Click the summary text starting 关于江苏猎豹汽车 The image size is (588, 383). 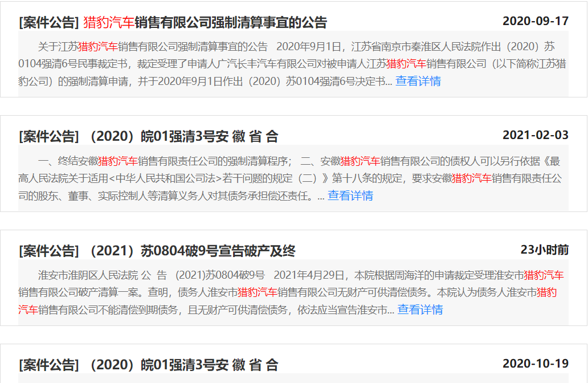[293, 64]
